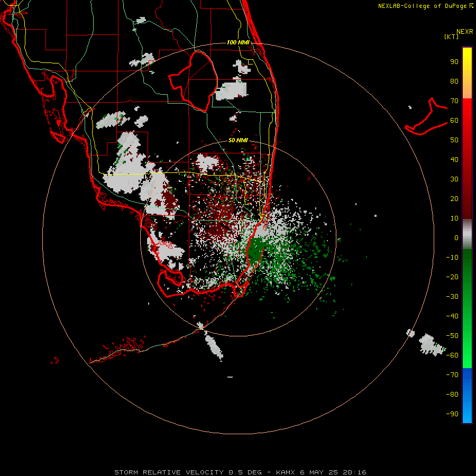476x476 pixels.
Task: Select the 100 NMI range ring label
Action: tap(238, 42)
